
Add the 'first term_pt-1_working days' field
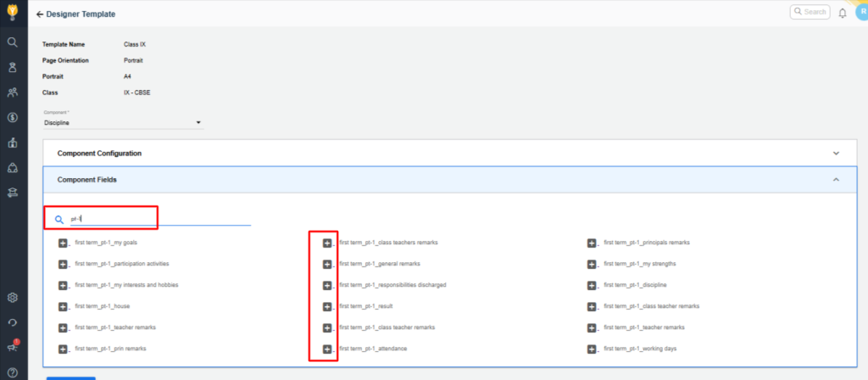click(x=592, y=349)
